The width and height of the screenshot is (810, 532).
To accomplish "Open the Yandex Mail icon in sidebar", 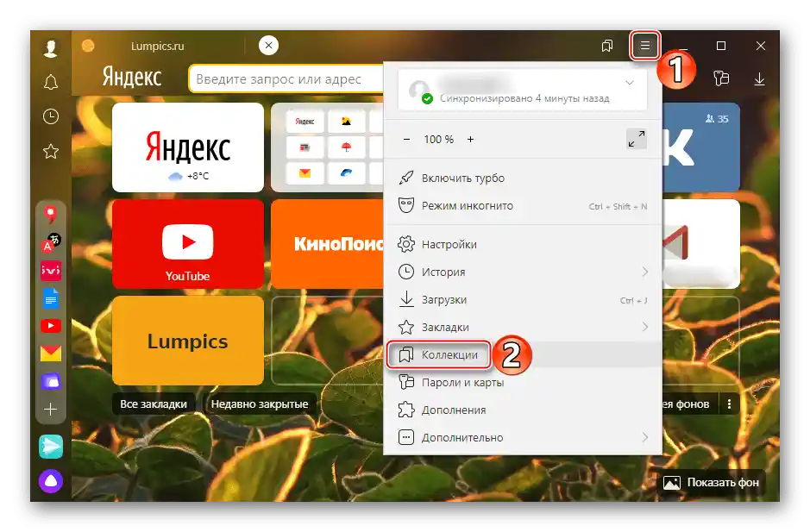I will (51, 354).
